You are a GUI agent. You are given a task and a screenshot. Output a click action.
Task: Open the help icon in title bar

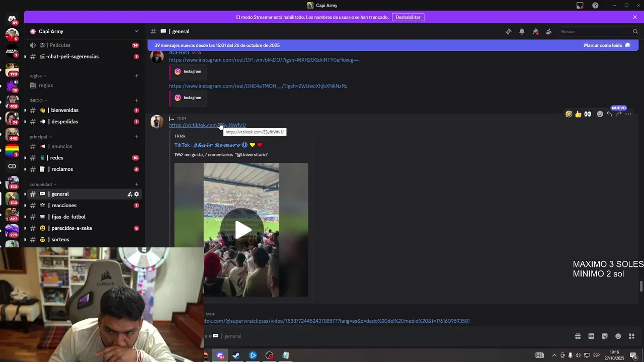(595, 6)
